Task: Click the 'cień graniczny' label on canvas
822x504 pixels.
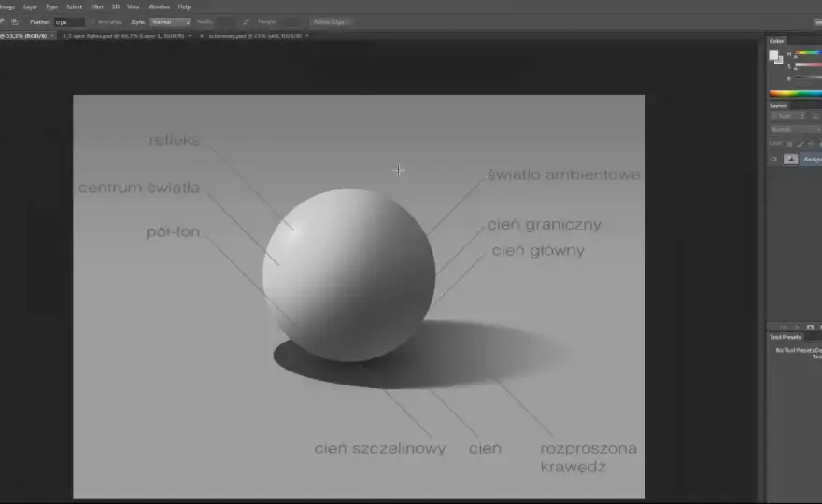Action: point(545,225)
